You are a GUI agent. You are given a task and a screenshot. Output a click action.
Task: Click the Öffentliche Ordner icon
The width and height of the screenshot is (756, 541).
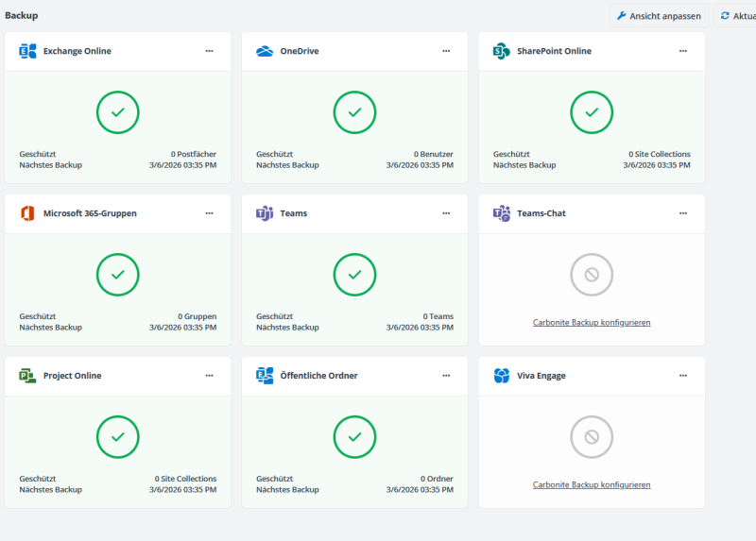265,376
